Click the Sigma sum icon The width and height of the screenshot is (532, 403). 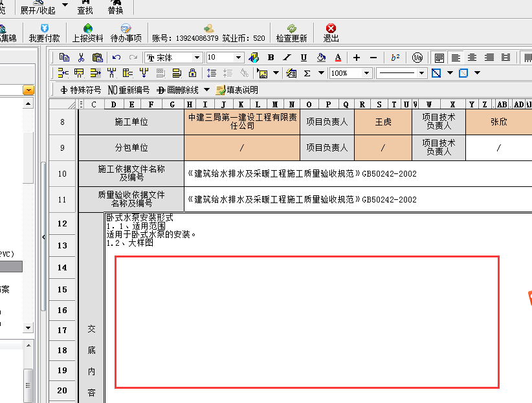(x=307, y=73)
